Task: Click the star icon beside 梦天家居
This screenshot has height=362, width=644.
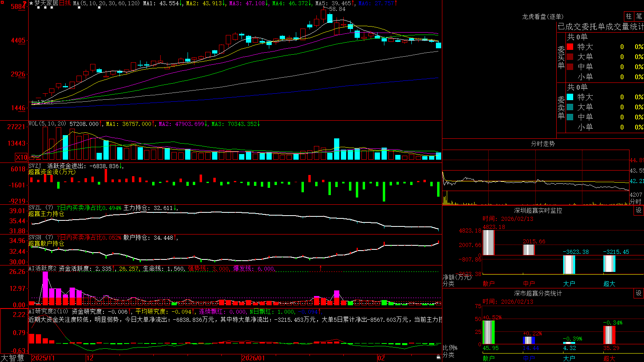Action: 31,3
